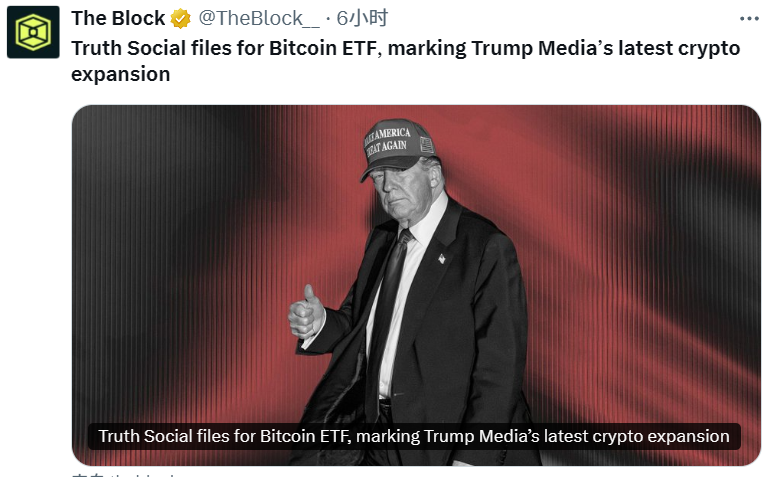Click the 6小时 post timestamp
The height and width of the screenshot is (477, 769).
click(x=362, y=19)
